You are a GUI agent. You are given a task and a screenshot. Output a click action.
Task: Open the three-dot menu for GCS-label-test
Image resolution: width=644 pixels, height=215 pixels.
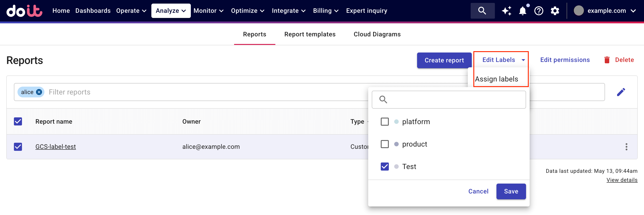626,147
